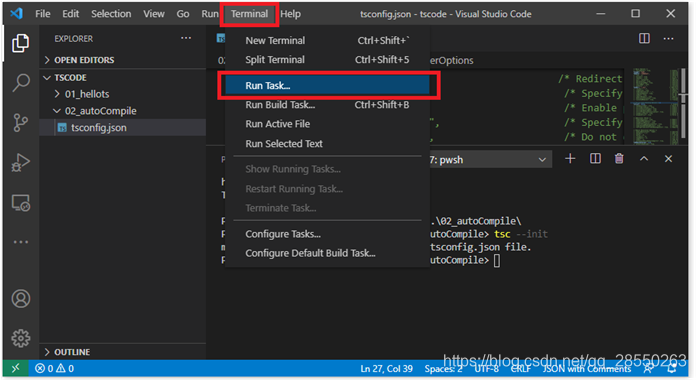Open the Selection menu
Image resolution: width=697 pixels, height=380 pixels.
point(111,14)
